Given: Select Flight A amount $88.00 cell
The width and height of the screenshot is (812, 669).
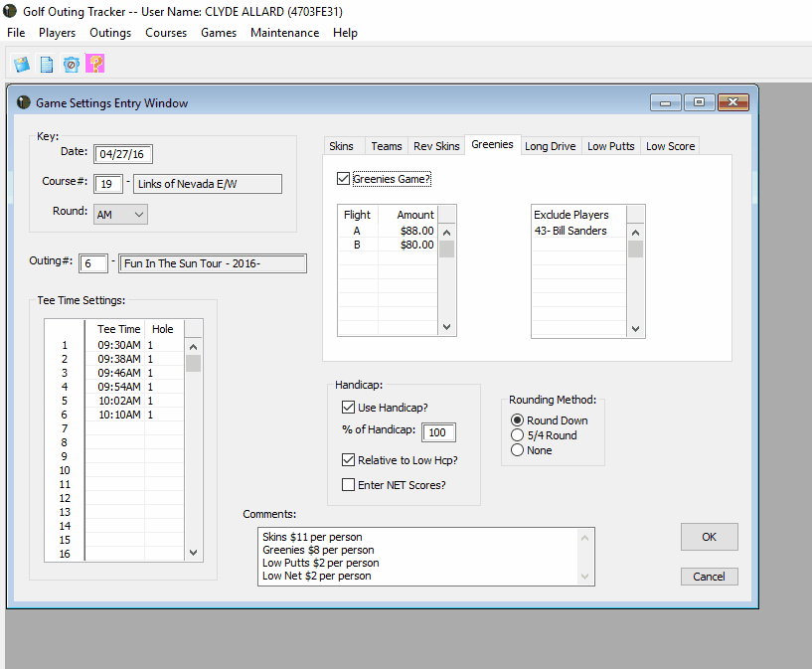Looking at the screenshot, I should coord(408,231).
